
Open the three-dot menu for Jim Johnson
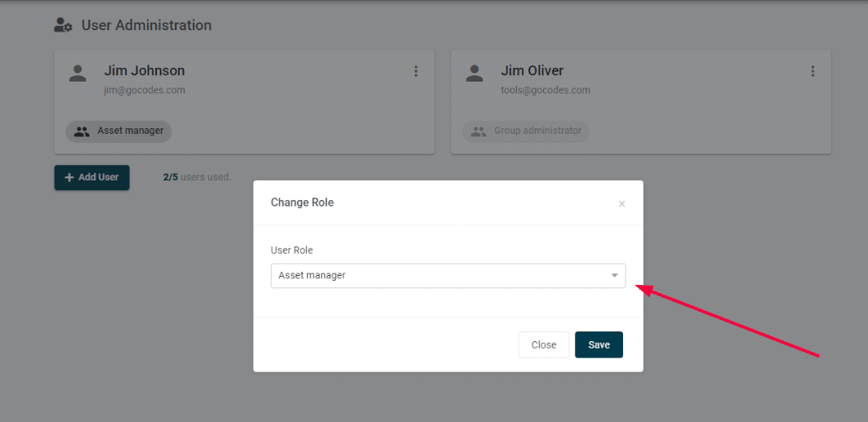pyautogui.click(x=416, y=71)
